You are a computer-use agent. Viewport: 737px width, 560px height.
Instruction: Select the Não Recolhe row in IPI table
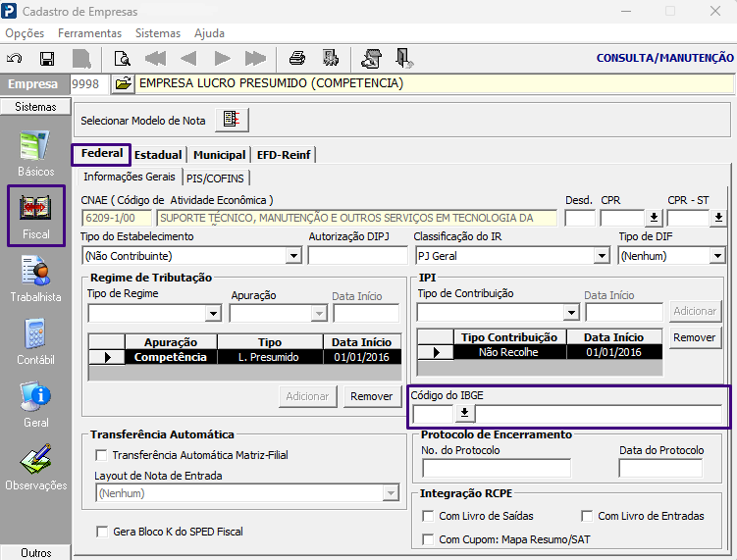click(x=540, y=352)
